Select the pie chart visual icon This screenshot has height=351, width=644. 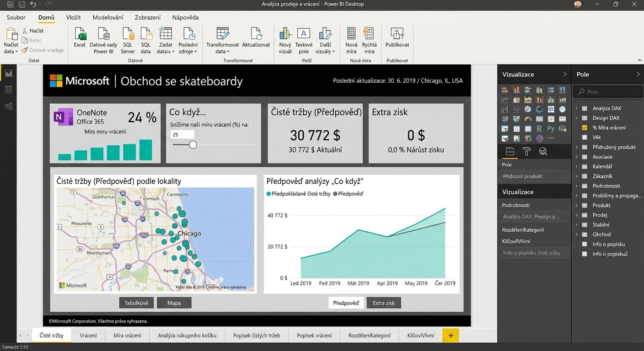[528, 109]
